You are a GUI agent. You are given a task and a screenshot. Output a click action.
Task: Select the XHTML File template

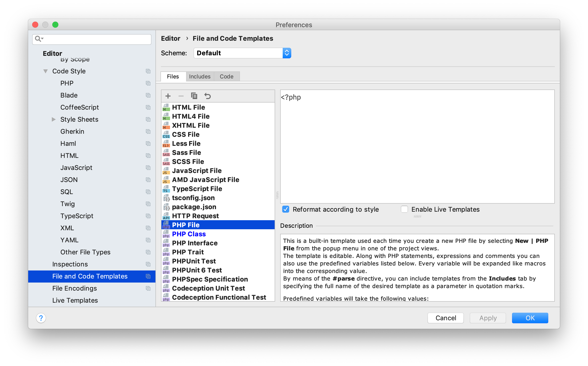point(218,125)
